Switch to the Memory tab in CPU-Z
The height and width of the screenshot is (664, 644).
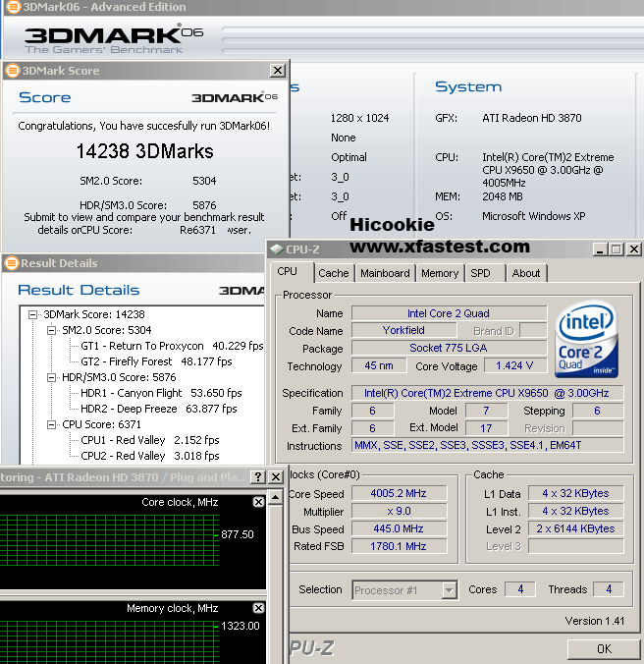439,273
